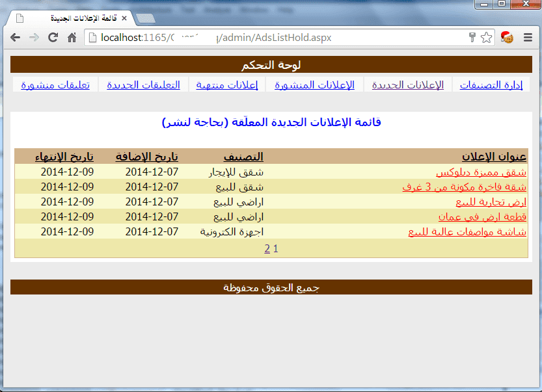Open الإعلانات الجديدة menu link

pos(408,85)
